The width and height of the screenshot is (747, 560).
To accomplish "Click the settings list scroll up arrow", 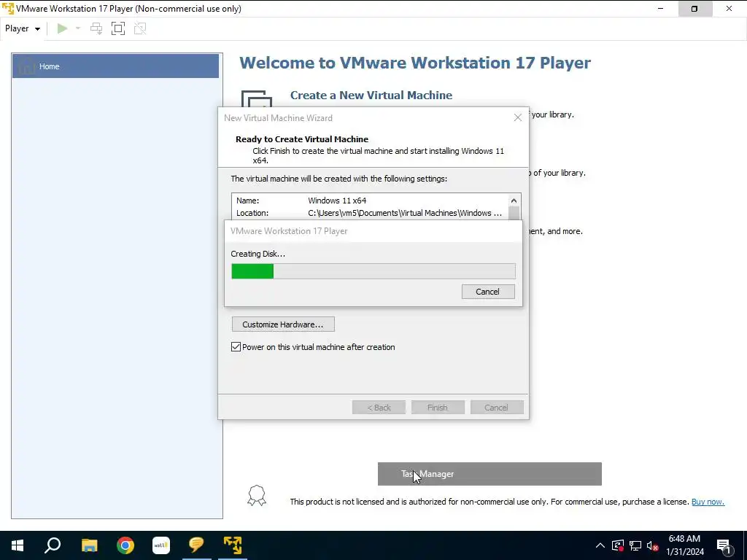I will [514, 201].
